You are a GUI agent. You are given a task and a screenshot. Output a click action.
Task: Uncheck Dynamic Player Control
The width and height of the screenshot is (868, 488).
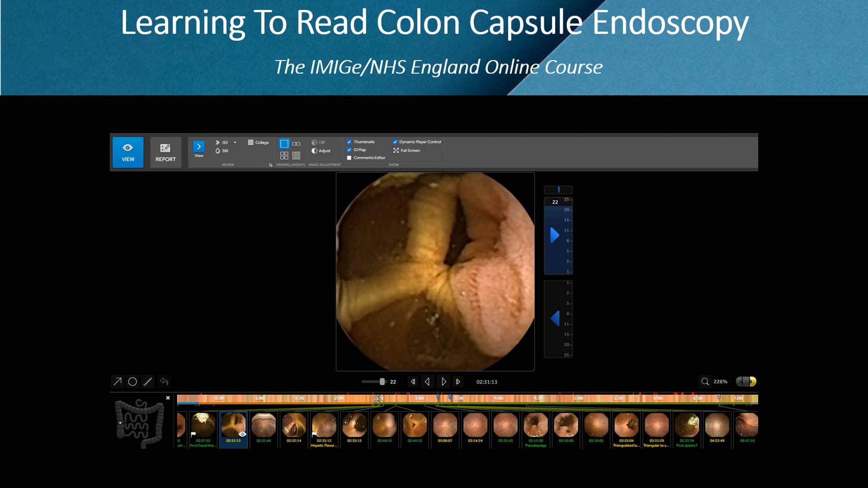396,141
